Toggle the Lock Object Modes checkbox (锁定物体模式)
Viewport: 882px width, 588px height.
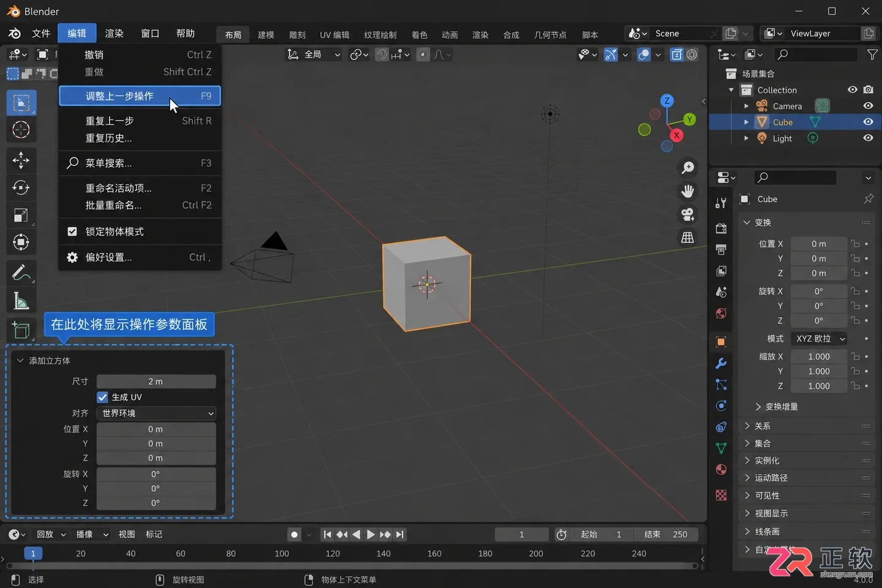[72, 232]
